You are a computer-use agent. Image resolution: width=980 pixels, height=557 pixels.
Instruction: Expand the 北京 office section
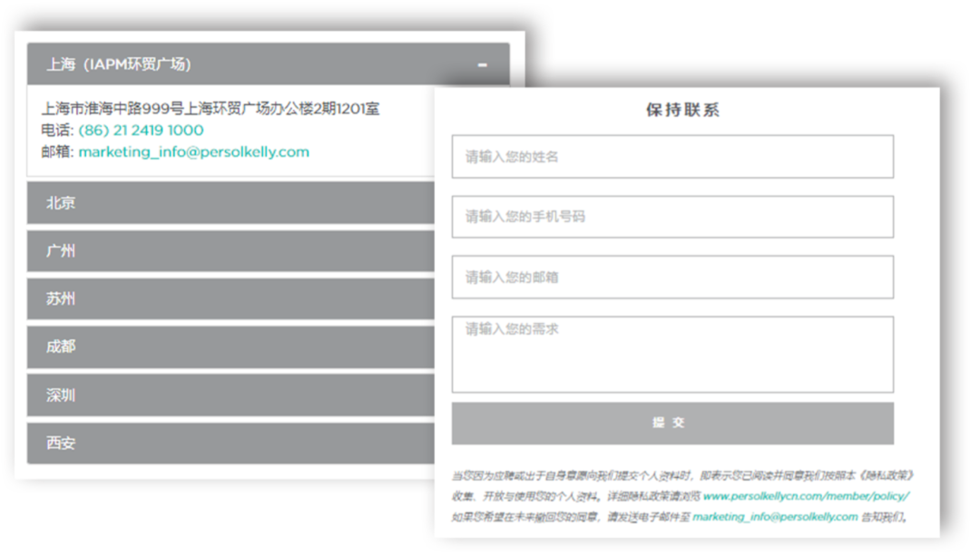pyautogui.click(x=227, y=203)
